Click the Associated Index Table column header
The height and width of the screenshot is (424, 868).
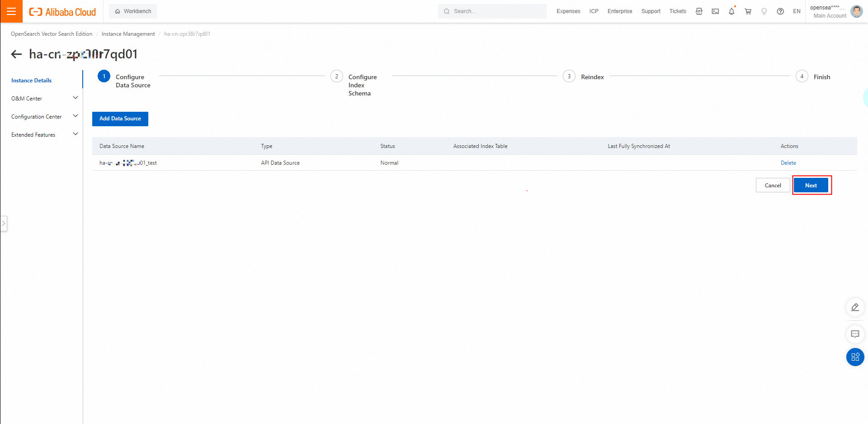pyautogui.click(x=480, y=146)
